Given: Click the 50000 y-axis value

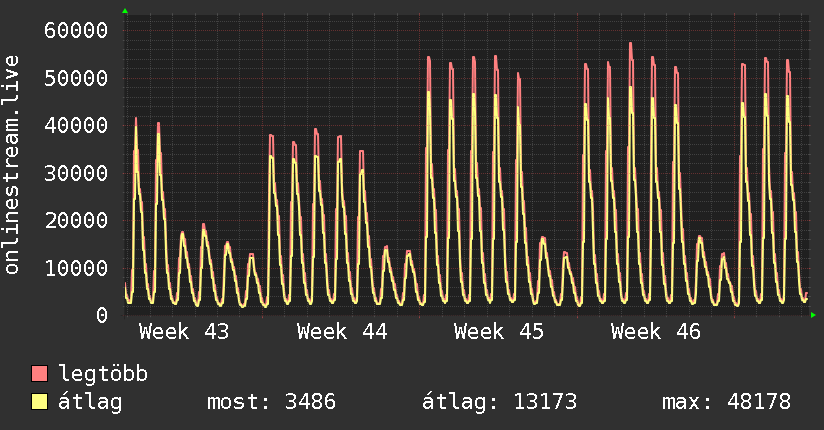Looking at the screenshot, I should point(77,78).
